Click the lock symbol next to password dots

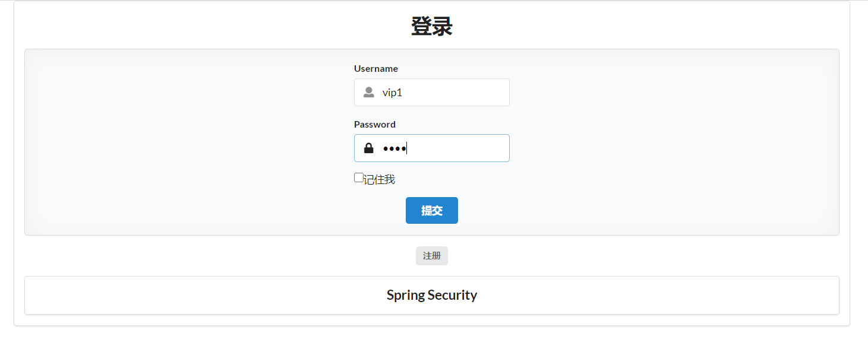pyautogui.click(x=368, y=148)
